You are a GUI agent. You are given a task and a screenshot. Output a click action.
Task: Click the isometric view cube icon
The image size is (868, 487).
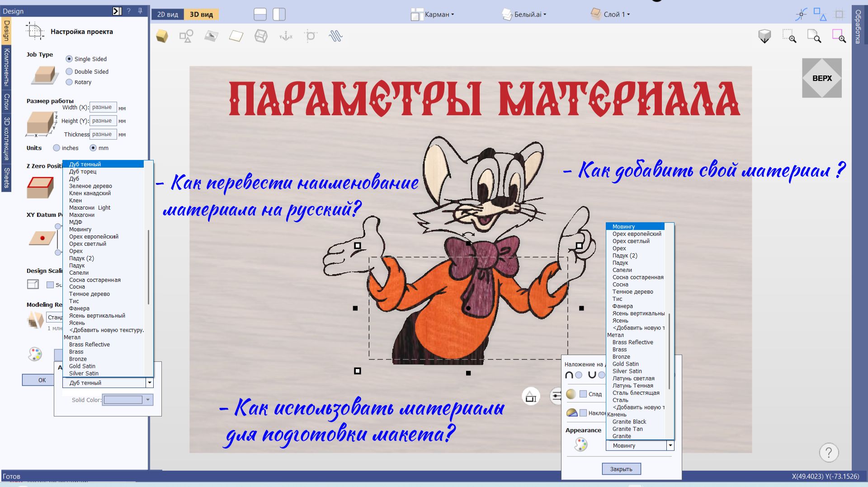coord(764,36)
